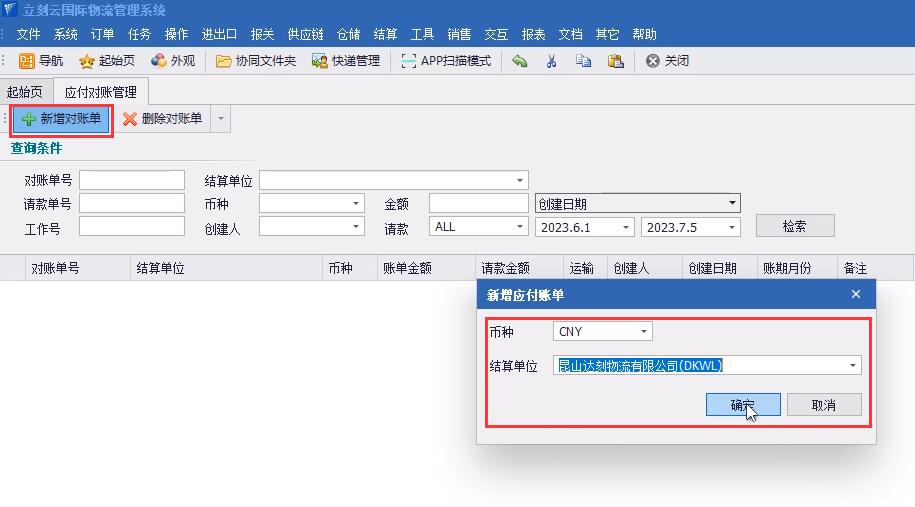Click the application logo in title bar

10,9
